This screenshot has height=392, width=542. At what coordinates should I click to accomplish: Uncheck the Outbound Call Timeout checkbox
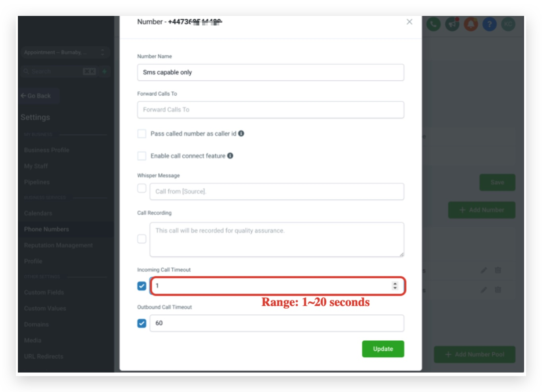[x=142, y=323]
